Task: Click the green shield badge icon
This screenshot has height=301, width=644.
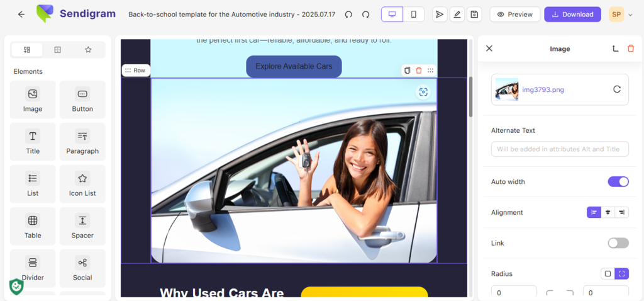Action: 16,286
